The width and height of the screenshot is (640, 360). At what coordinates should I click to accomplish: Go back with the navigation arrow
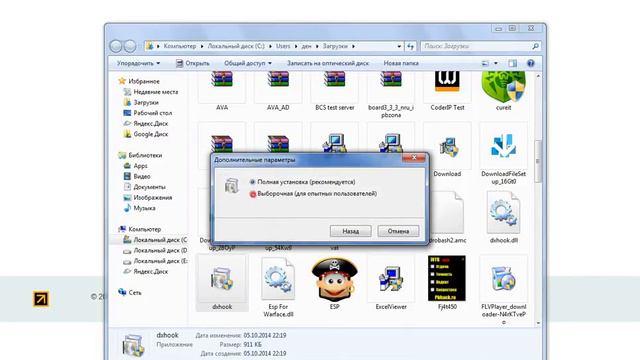[116, 46]
